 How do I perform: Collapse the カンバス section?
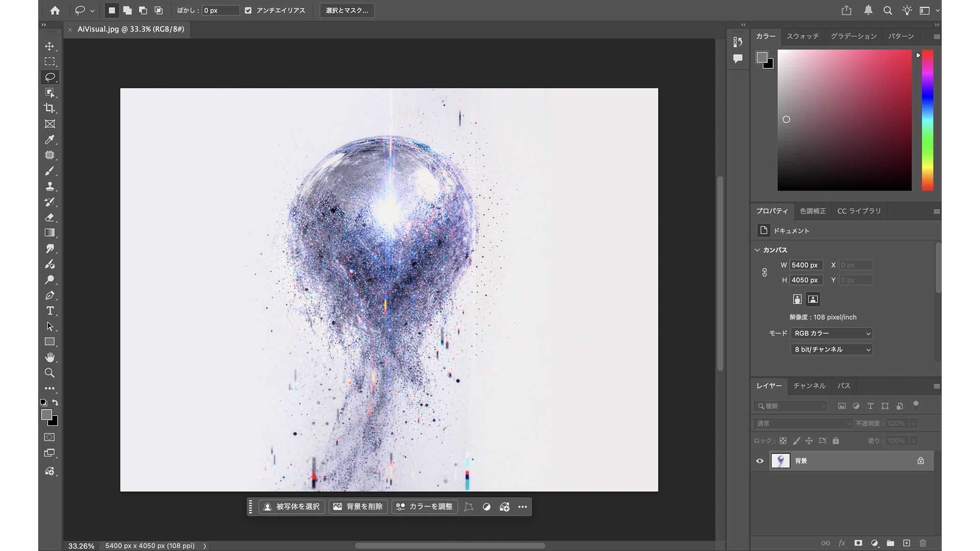pos(757,250)
